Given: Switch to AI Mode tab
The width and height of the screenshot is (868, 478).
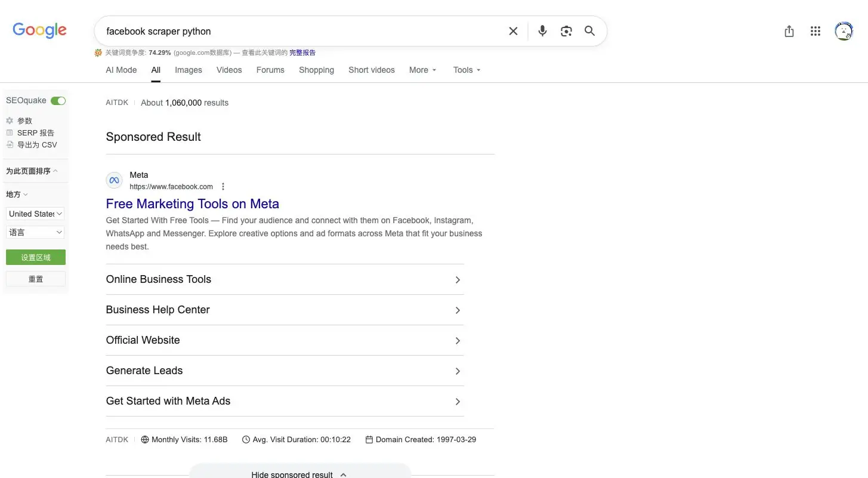Looking at the screenshot, I should point(121,70).
